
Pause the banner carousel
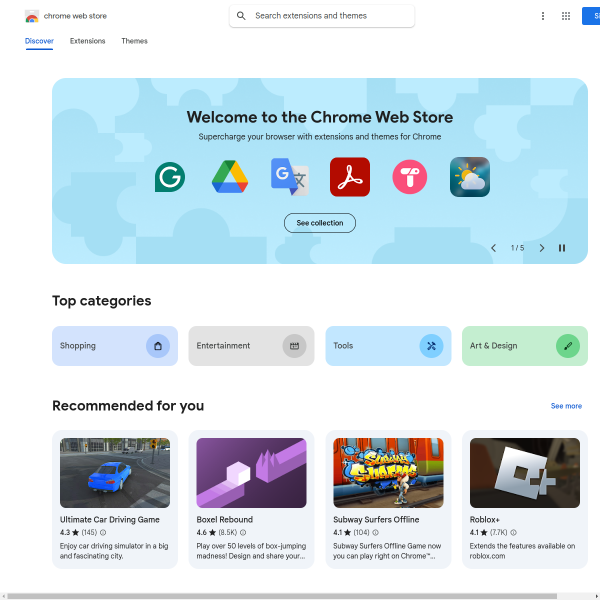(562, 248)
